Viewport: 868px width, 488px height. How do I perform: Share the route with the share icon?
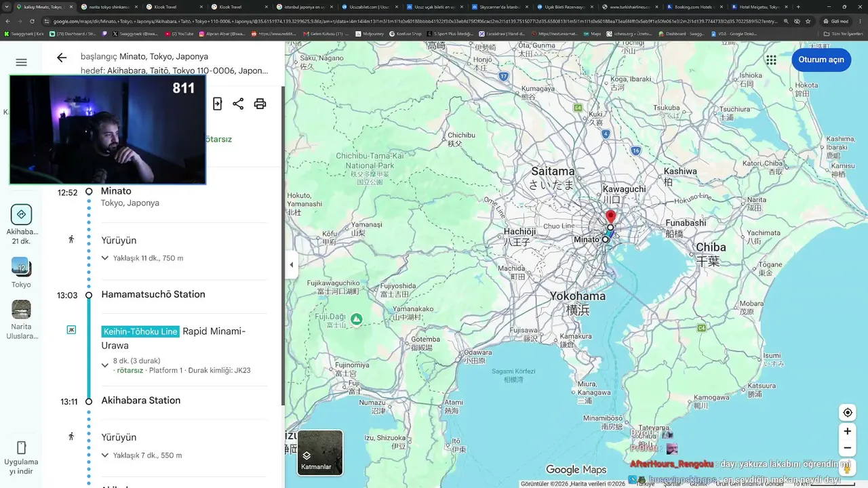[x=238, y=104]
